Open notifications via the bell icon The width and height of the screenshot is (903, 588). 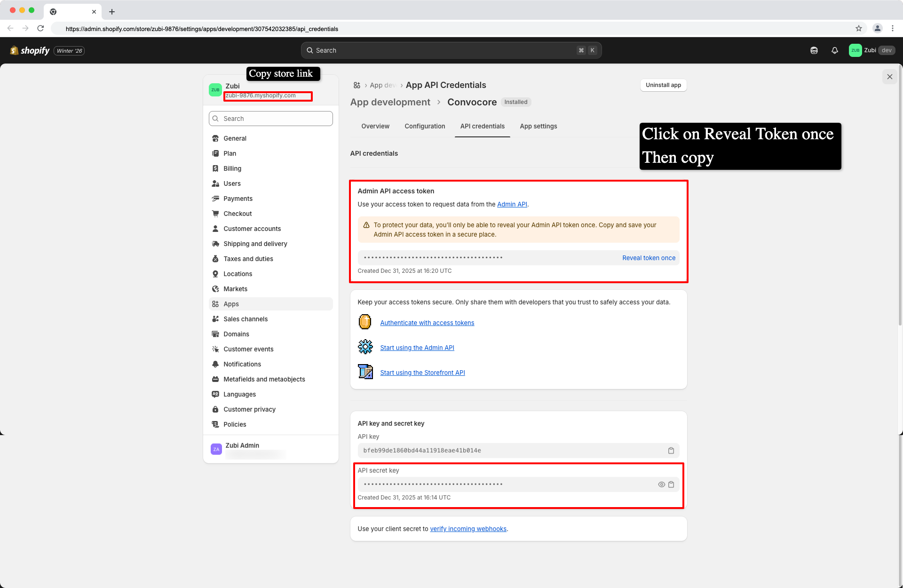tap(835, 50)
